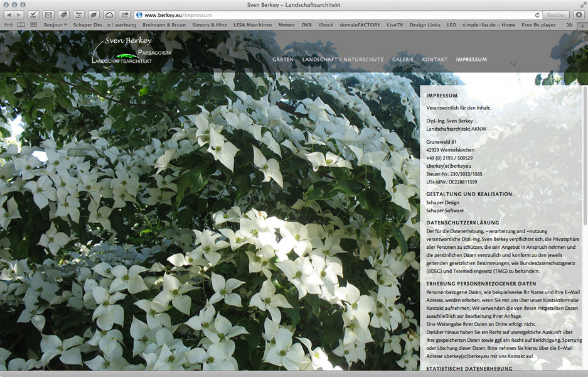Enter full screen with the arrows icon
588x377 pixels.
click(582, 4)
